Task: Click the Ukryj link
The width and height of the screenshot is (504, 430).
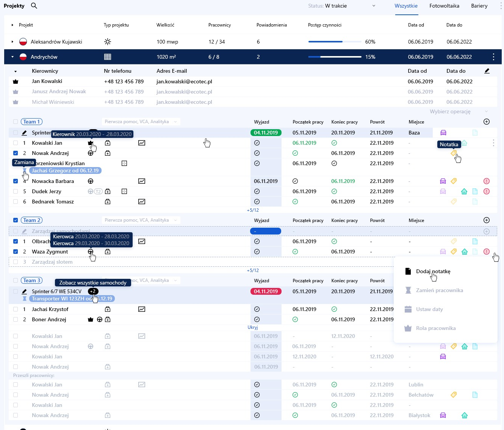Action: pos(253,327)
